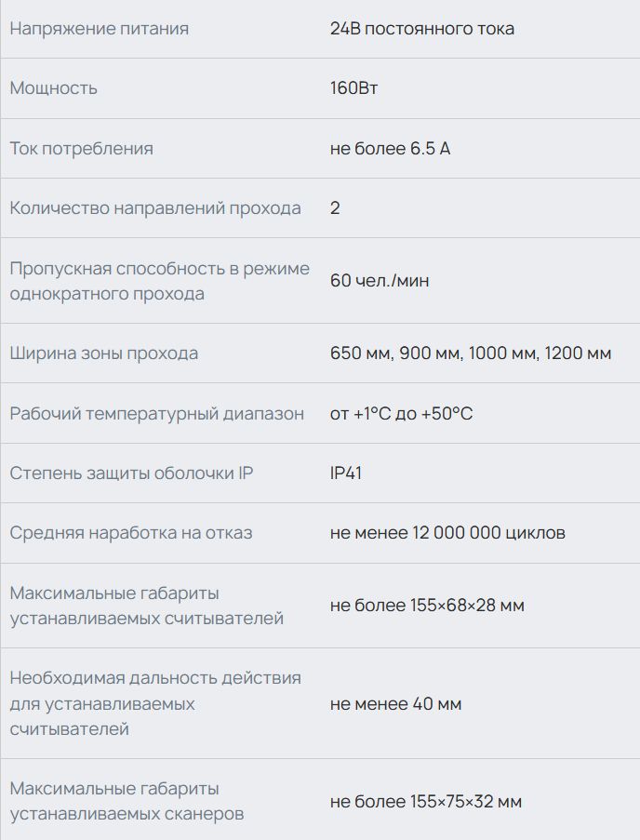Click the "Ширина зоны прохода" label
Screen dimensions: 640x840
click(103, 353)
